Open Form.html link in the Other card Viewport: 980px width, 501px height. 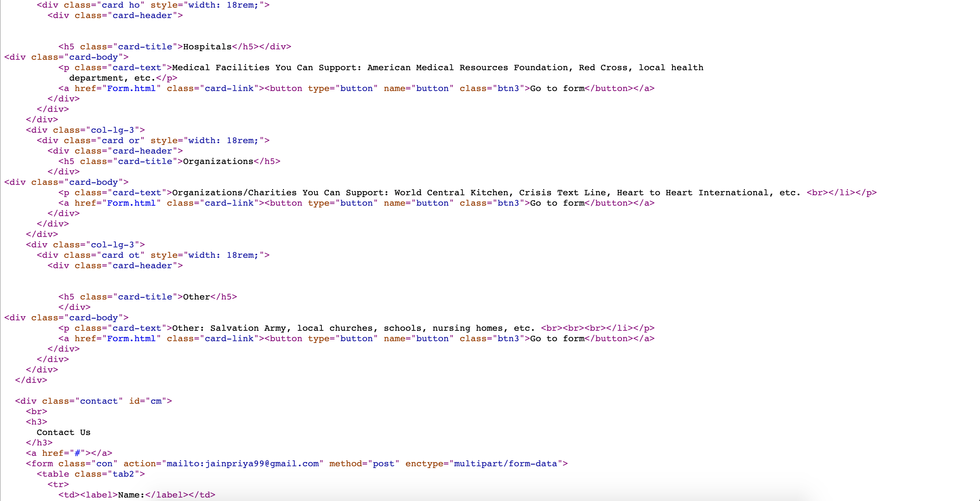131,338
